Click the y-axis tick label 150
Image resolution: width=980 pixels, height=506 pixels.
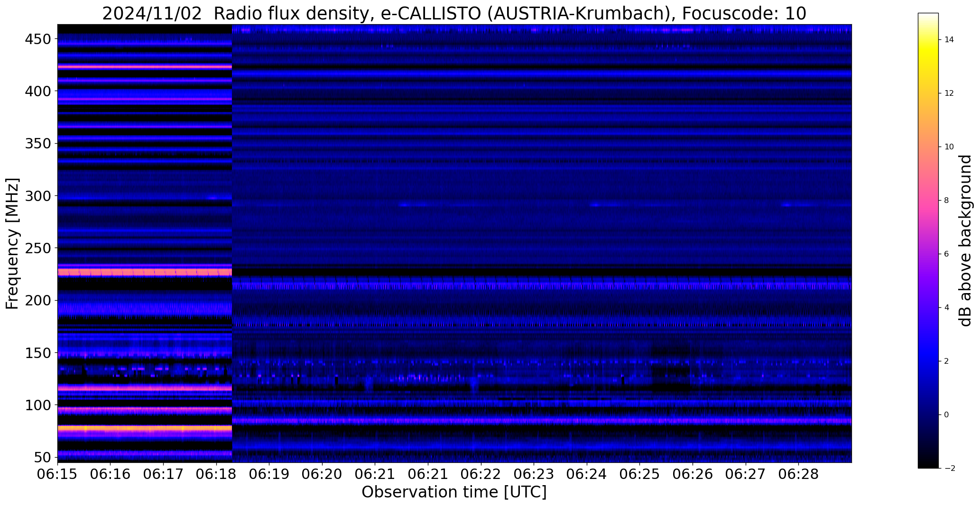click(x=37, y=353)
